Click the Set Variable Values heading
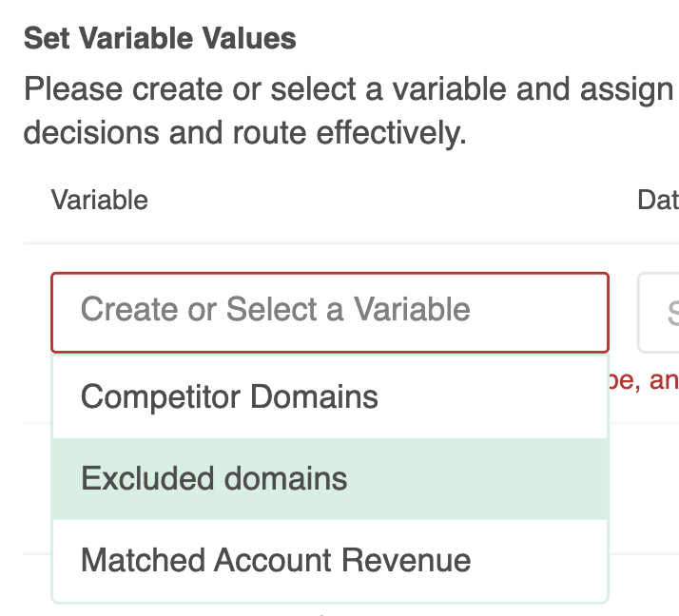Image resolution: width=679 pixels, height=616 pixels. [160, 39]
